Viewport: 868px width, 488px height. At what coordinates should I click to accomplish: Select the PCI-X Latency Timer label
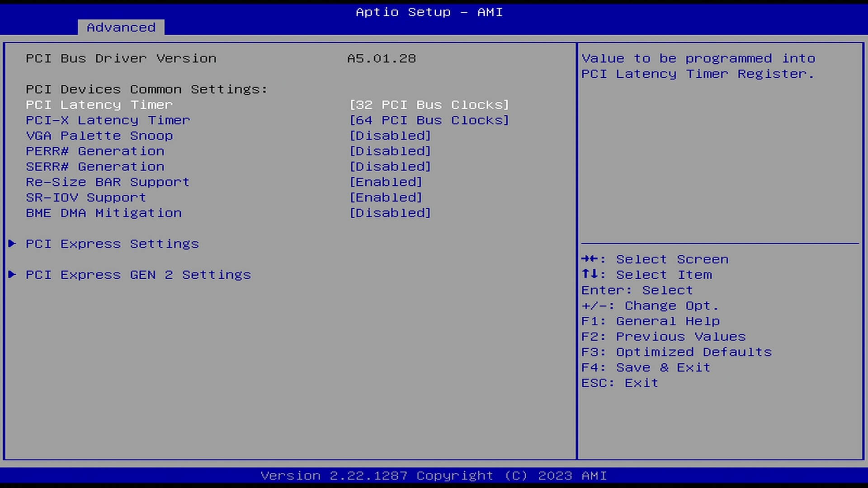pos(108,120)
